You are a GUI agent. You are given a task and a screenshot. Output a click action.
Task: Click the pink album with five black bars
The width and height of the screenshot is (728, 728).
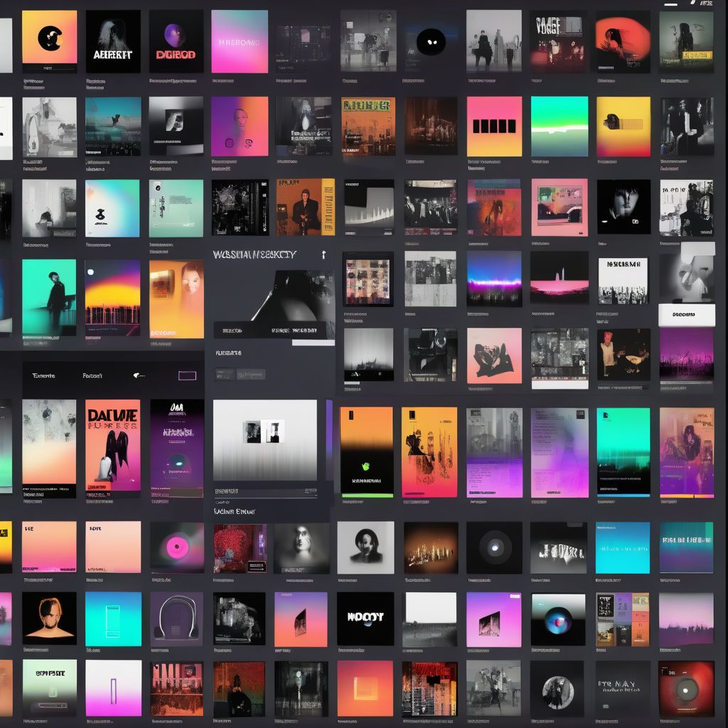point(494,127)
